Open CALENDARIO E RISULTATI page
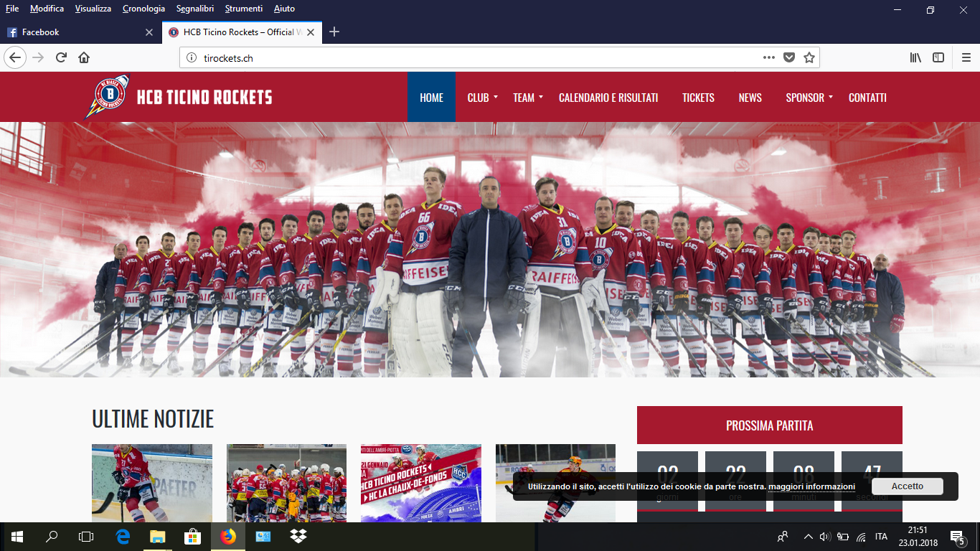This screenshot has height=551, width=980. [608, 98]
